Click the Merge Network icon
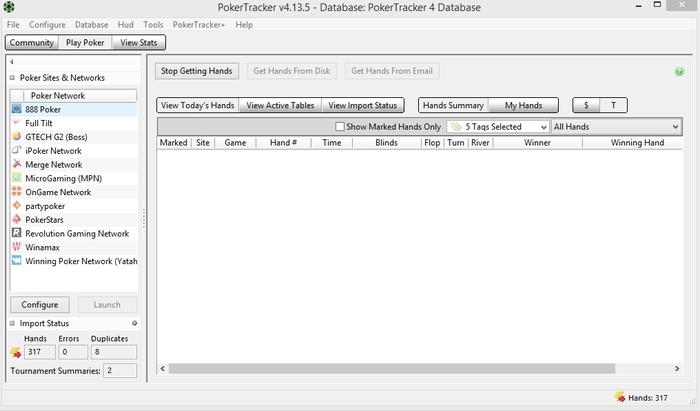This screenshot has height=411, width=700. pos(17,164)
